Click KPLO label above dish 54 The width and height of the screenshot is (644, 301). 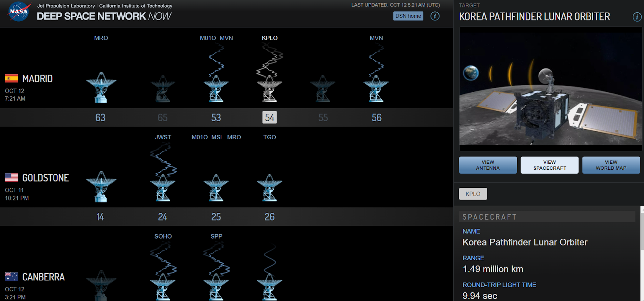coord(270,38)
